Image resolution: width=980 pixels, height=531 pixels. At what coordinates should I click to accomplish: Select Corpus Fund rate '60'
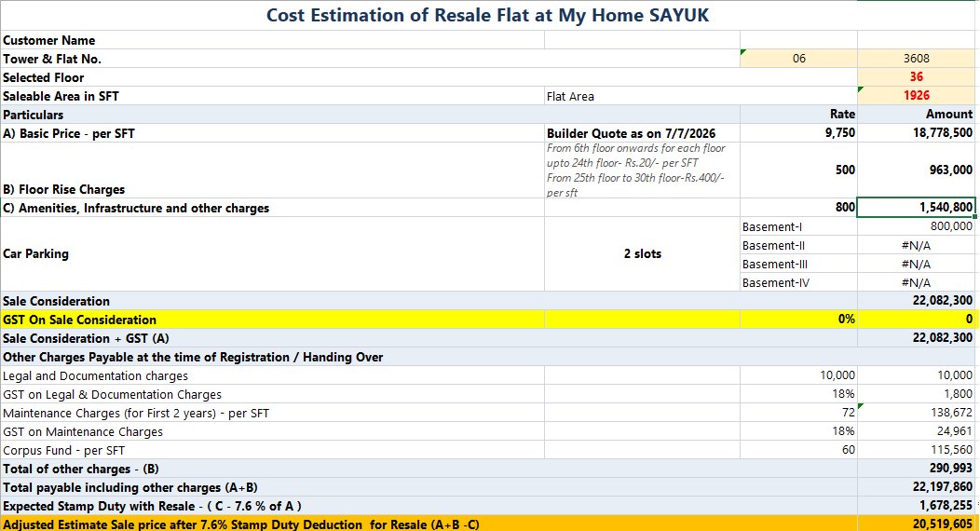[798, 450]
